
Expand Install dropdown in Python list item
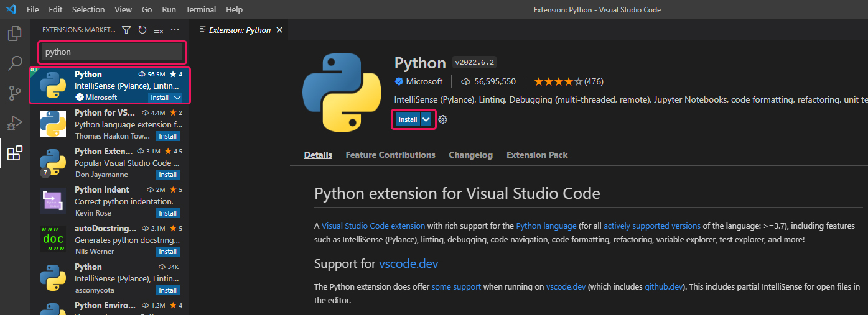click(x=177, y=98)
